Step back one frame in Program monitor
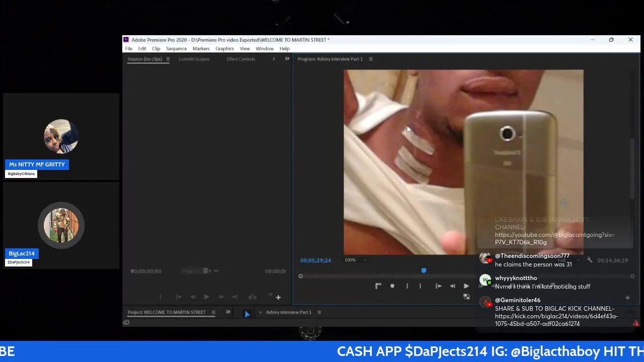 coord(452,286)
